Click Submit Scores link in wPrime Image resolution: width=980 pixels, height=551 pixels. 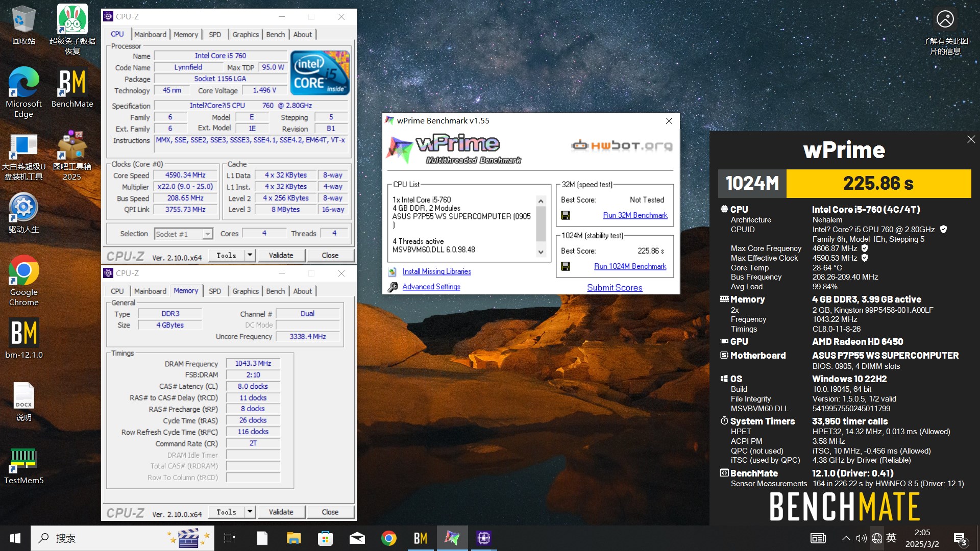(x=615, y=288)
